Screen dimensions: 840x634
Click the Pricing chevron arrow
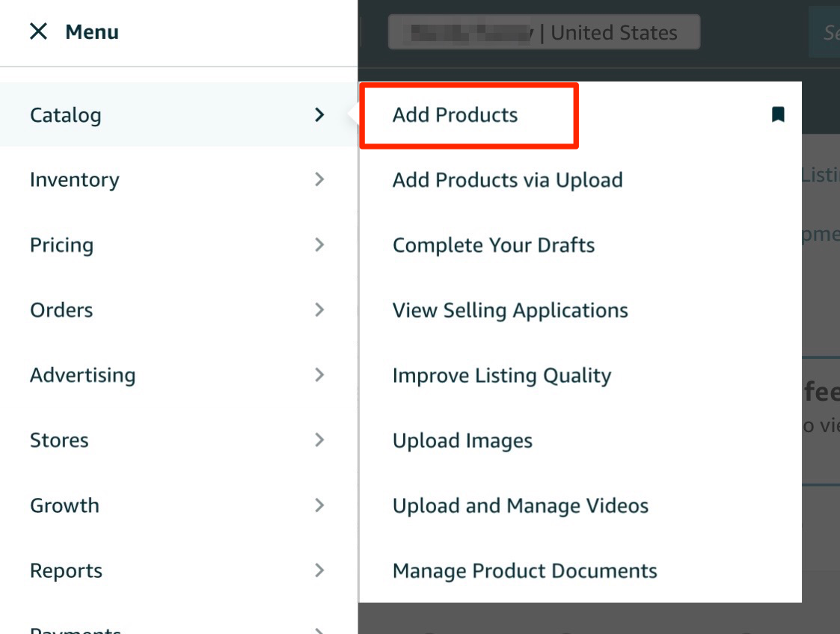(x=319, y=244)
